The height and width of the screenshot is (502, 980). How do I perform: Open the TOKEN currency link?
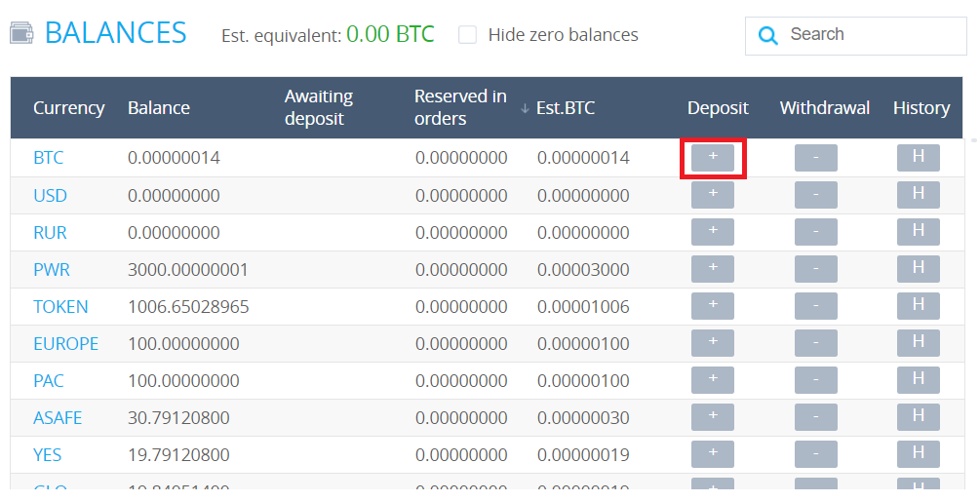60,306
